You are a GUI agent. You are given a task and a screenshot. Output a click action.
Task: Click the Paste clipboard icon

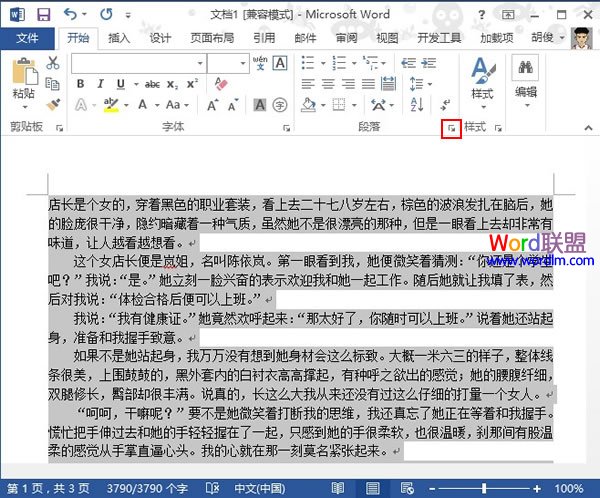click(x=23, y=80)
